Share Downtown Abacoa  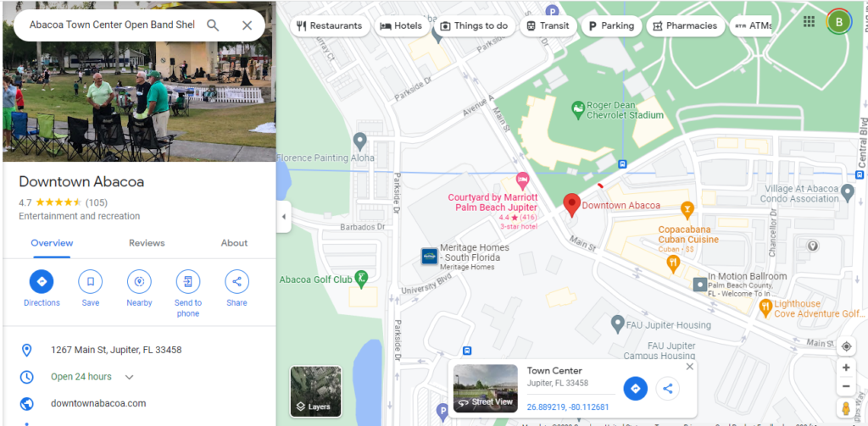[x=237, y=289]
